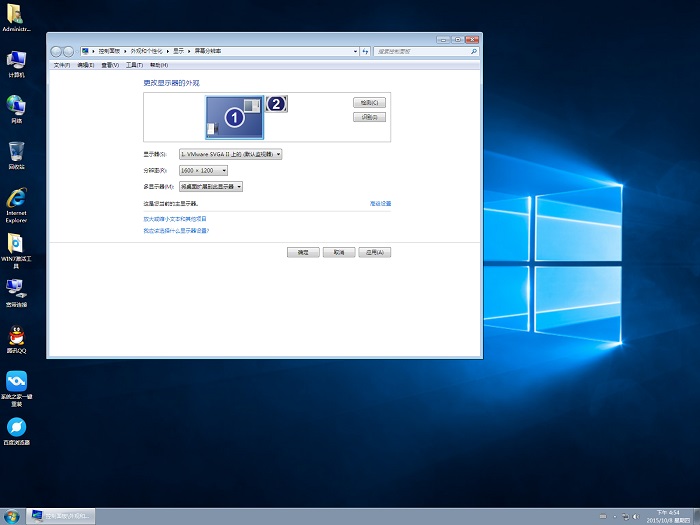The width and height of the screenshot is (700, 525).
Task: Expand the Display (显示器) dropdown
Action: point(230,154)
